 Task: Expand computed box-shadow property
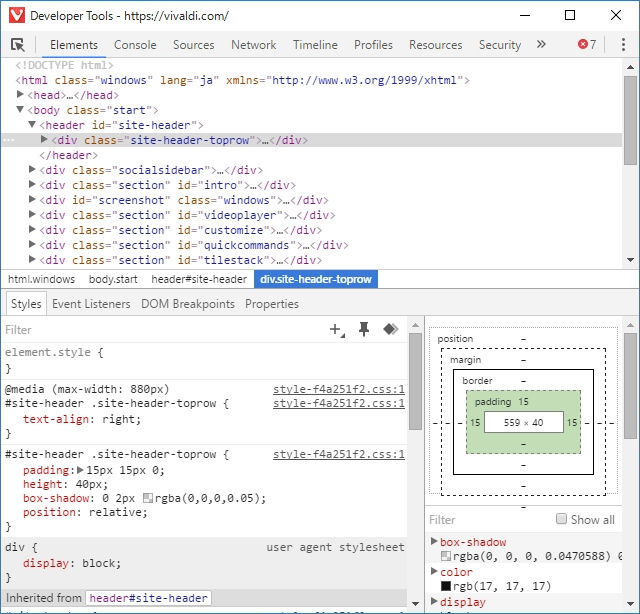(434, 541)
